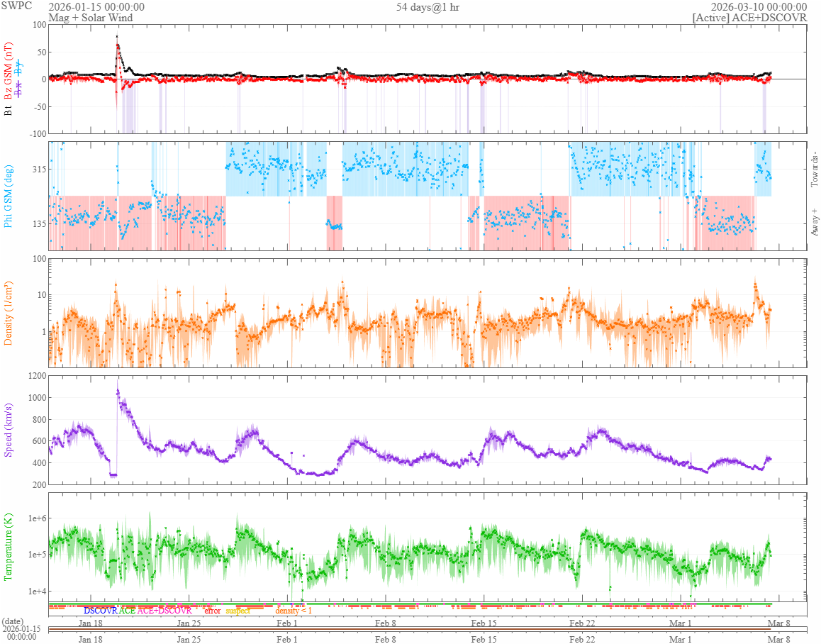Click the '54 days@1 hr' time span title
821x644 pixels.
(428, 7)
